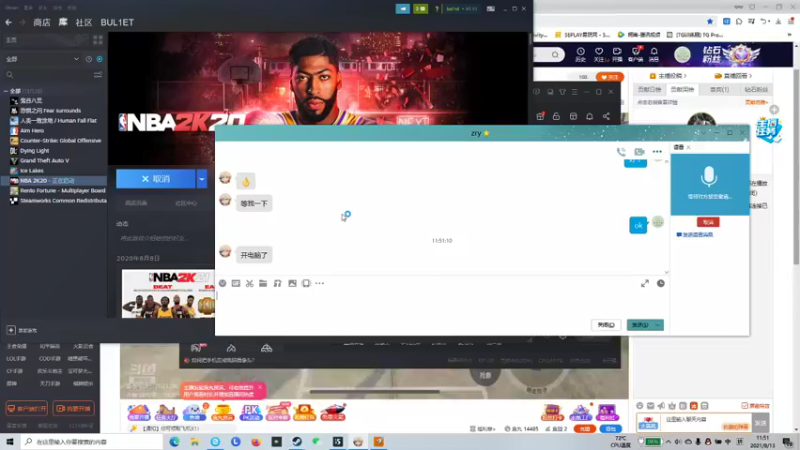Close the 语音 voice panel tab
The width and height of the screenshot is (800, 450).
[688, 147]
